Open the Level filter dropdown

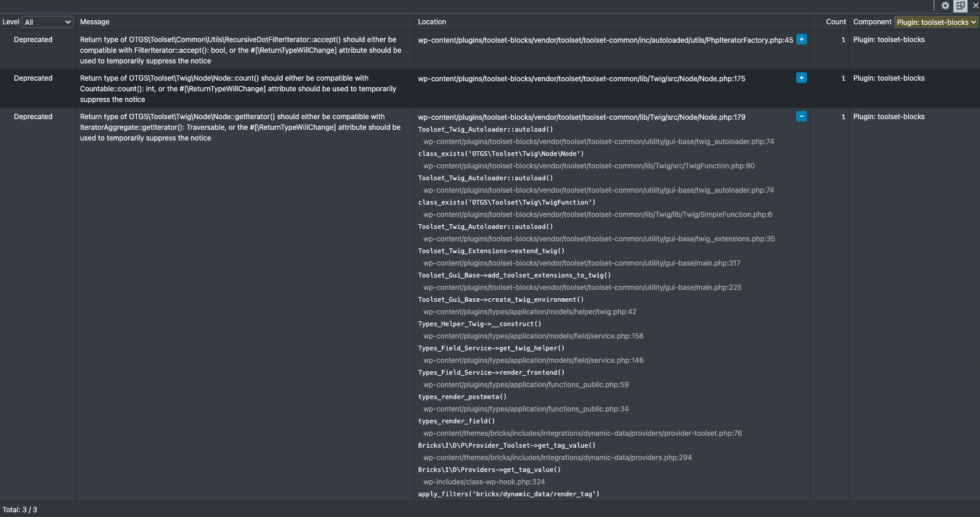pyautogui.click(x=47, y=22)
